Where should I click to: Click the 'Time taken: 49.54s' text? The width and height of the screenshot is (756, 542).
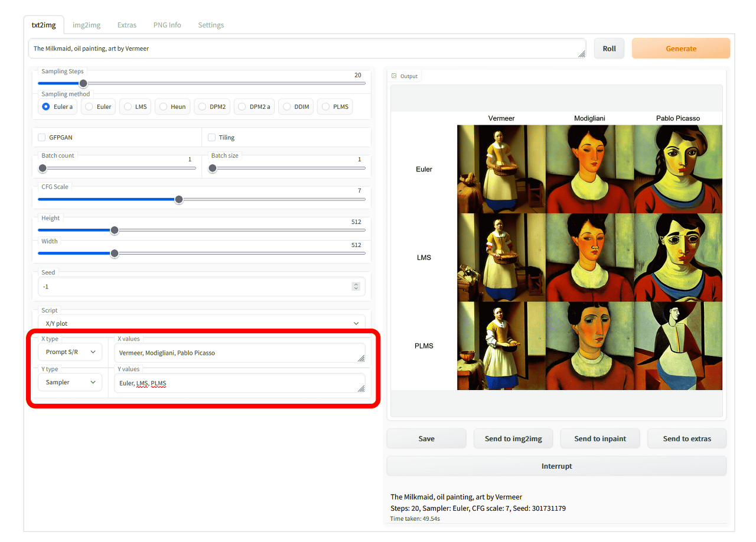[x=415, y=518]
